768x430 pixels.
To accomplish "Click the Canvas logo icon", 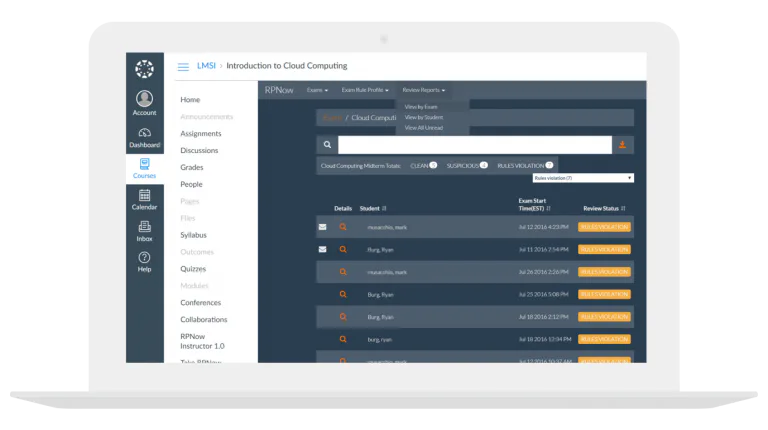I will click(x=144, y=69).
